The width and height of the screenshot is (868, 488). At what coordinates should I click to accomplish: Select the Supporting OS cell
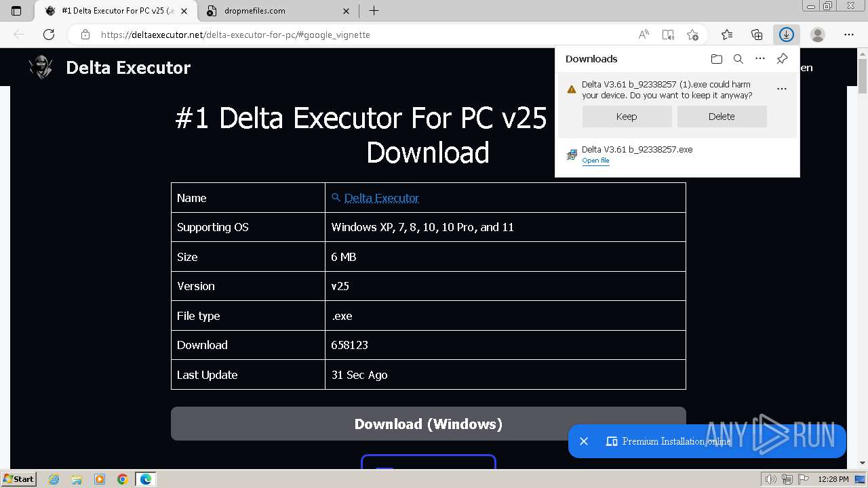tap(248, 227)
